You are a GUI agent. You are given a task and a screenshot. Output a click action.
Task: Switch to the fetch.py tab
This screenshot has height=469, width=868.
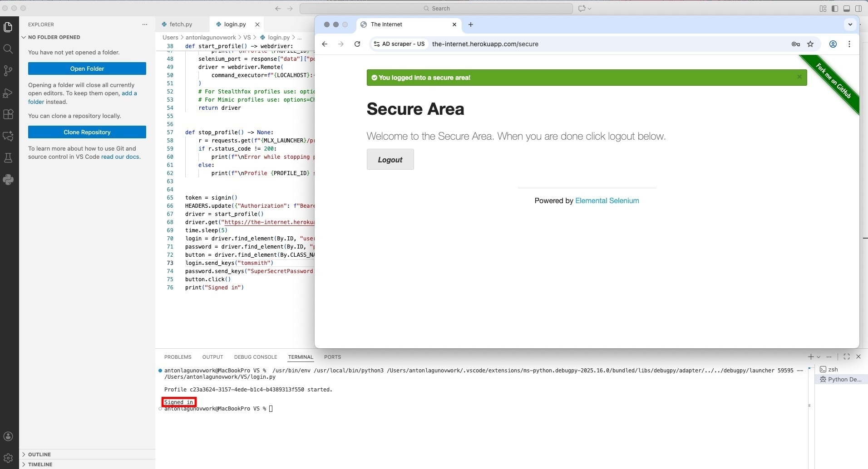pos(182,24)
